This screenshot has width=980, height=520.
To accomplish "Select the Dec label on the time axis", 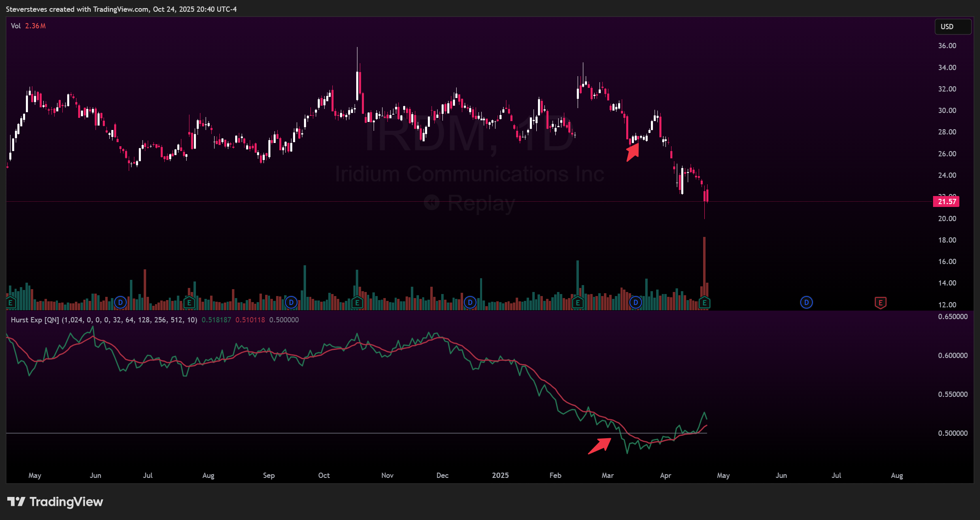I will pos(442,475).
